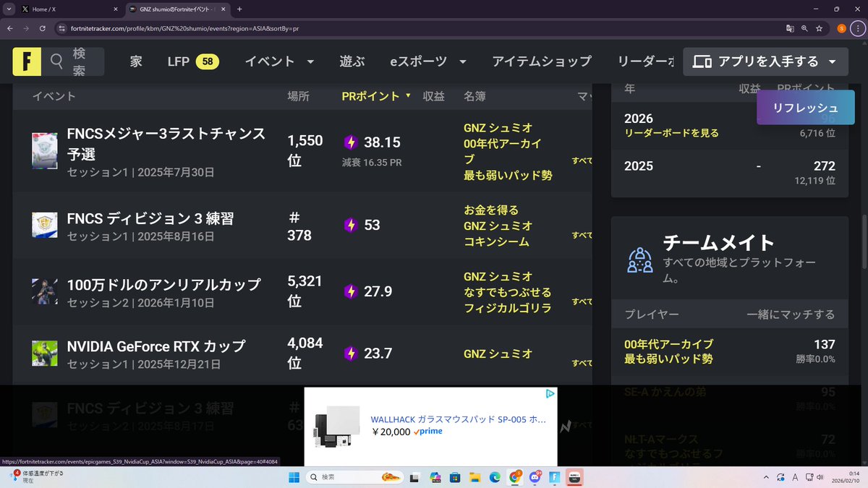Click フィジカルゴリラ roster name
Image resolution: width=868 pixels, height=488 pixels.
[x=508, y=308]
